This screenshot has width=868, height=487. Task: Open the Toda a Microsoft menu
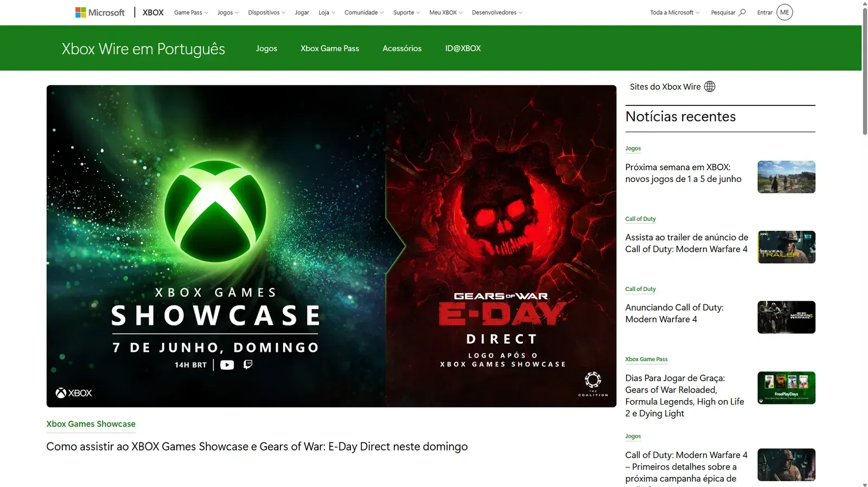675,12
